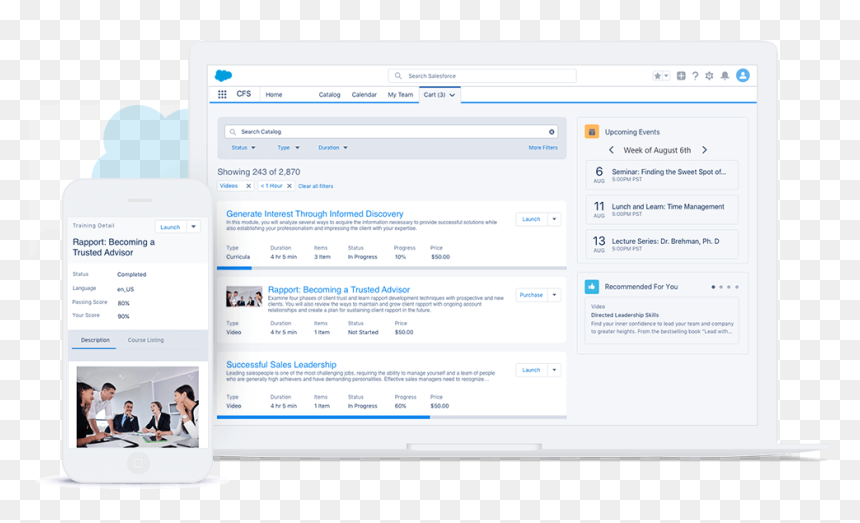Purchase the Rapport course
Screen dimensions: 860x523
click(531, 295)
